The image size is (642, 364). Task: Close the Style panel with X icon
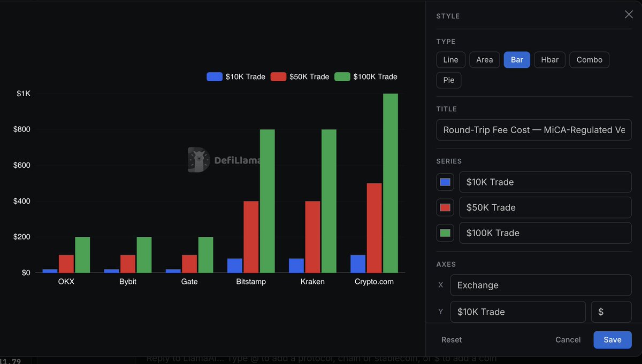(629, 14)
